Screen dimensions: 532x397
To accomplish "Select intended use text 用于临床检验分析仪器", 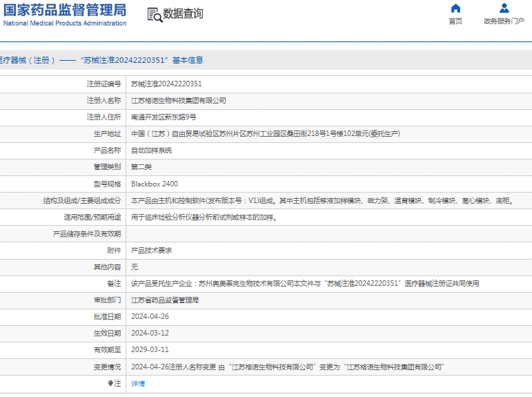I will 205,217.
